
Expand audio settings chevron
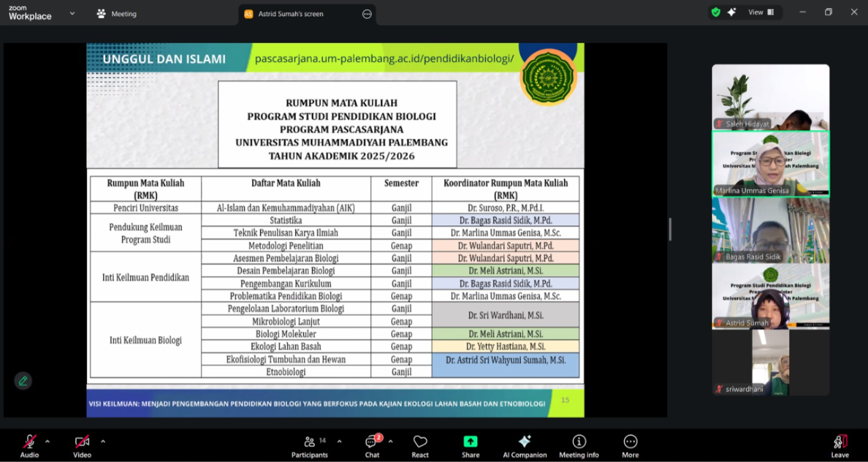click(48, 441)
